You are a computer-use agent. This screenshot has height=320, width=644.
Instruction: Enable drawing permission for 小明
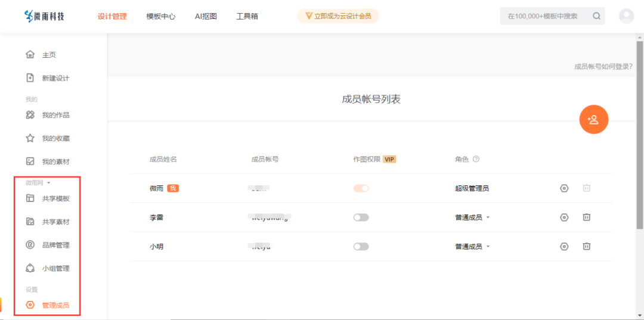coord(361,247)
